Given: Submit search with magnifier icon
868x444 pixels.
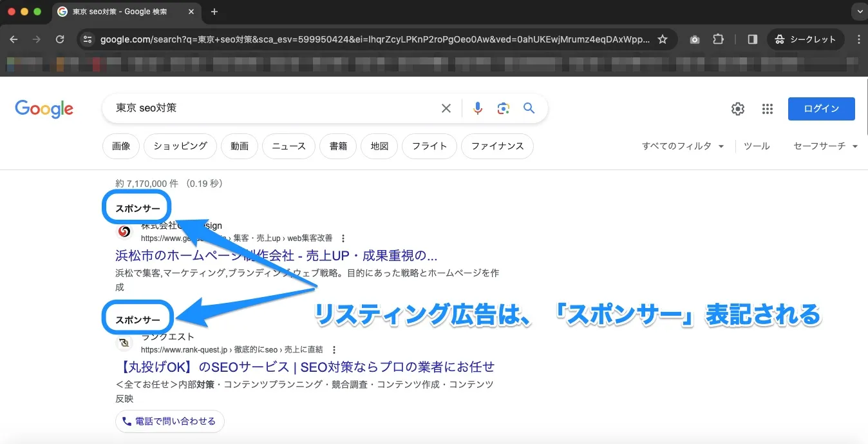Looking at the screenshot, I should tap(529, 108).
